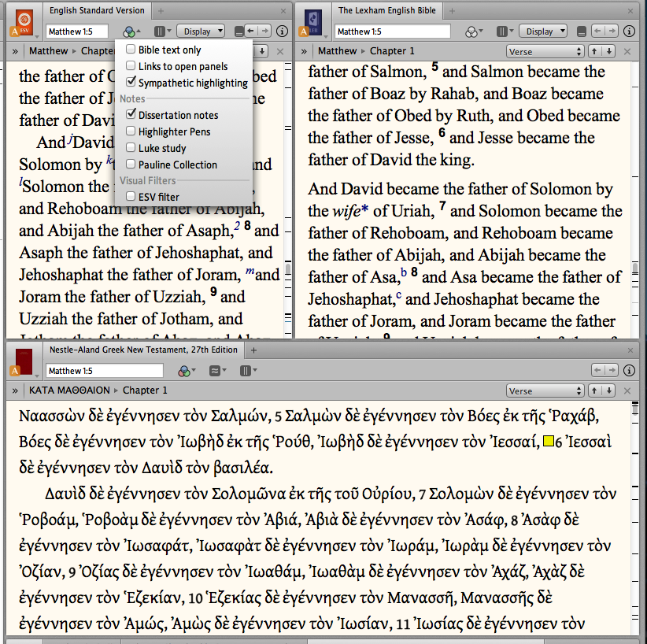Click the Lexham English Bible cover icon
The width and height of the screenshot is (647, 644).
point(313,22)
